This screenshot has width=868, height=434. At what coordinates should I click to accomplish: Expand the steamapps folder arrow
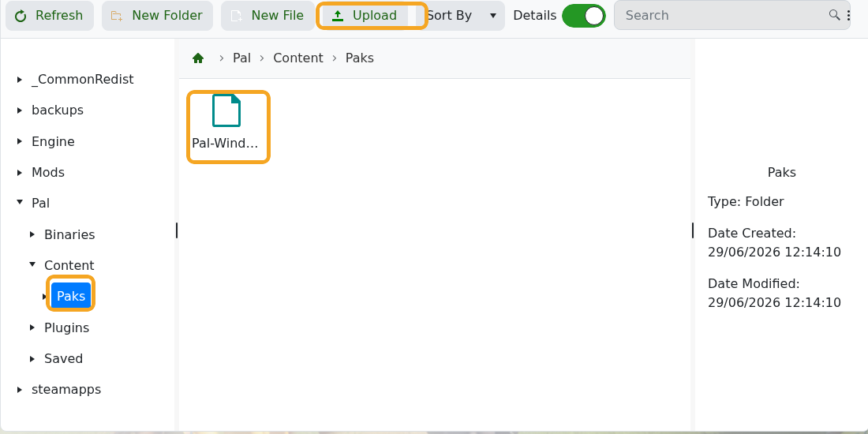click(x=20, y=390)
